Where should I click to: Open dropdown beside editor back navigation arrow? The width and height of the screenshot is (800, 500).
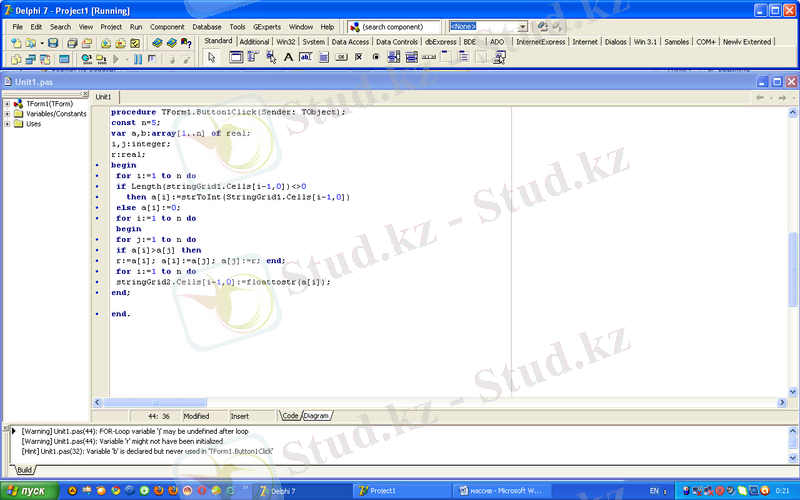(x=771, y=97)
